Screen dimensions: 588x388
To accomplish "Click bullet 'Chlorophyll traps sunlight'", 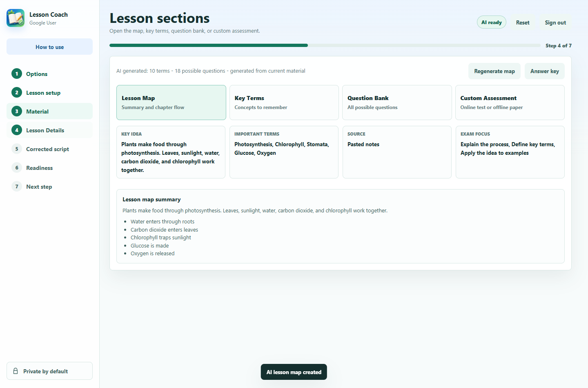I will click(x=161, y=238).
